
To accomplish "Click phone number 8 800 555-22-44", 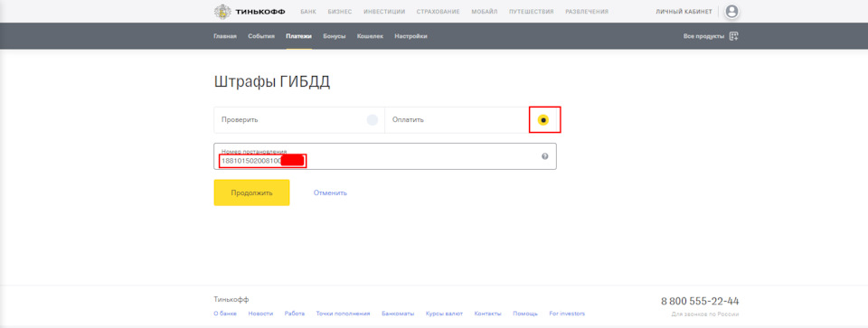I will [x=700, y=302].
